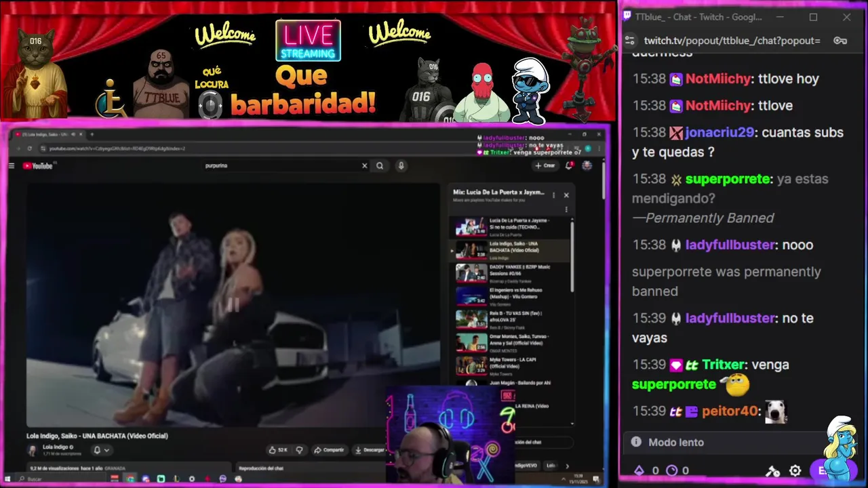Open the password key icon in Twitch window
Screen dimensions: 868x488
click(840, 41)
